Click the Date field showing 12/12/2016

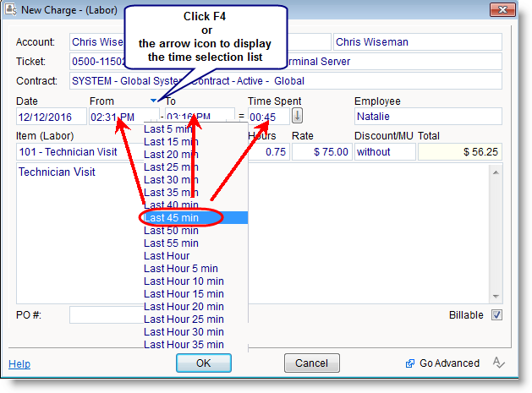pos(50,117)
